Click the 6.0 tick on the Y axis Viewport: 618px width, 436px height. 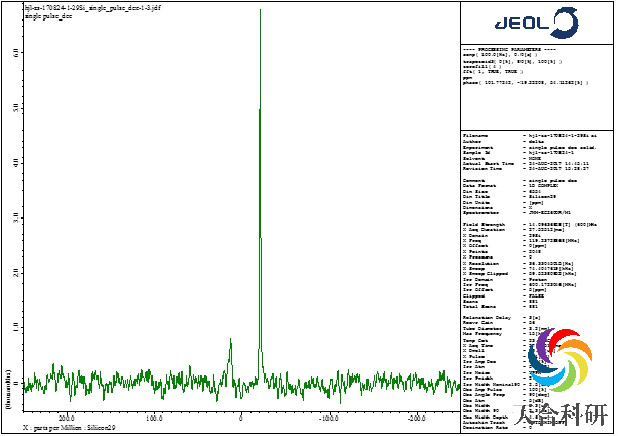15,52
